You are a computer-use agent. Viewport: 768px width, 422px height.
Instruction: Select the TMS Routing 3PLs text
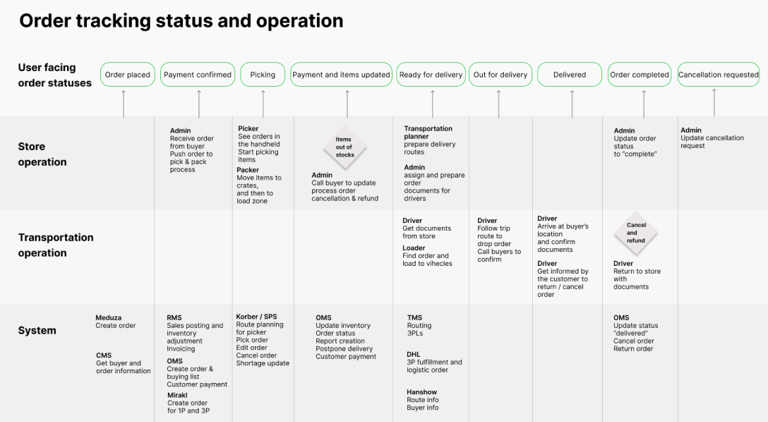click(419, 325)
